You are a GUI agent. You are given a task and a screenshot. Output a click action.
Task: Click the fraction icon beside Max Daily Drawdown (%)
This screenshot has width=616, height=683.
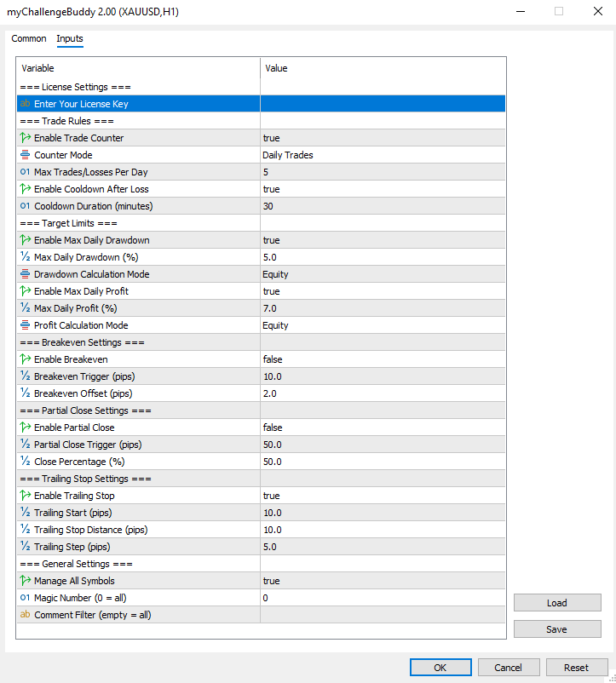coord(25,257)
